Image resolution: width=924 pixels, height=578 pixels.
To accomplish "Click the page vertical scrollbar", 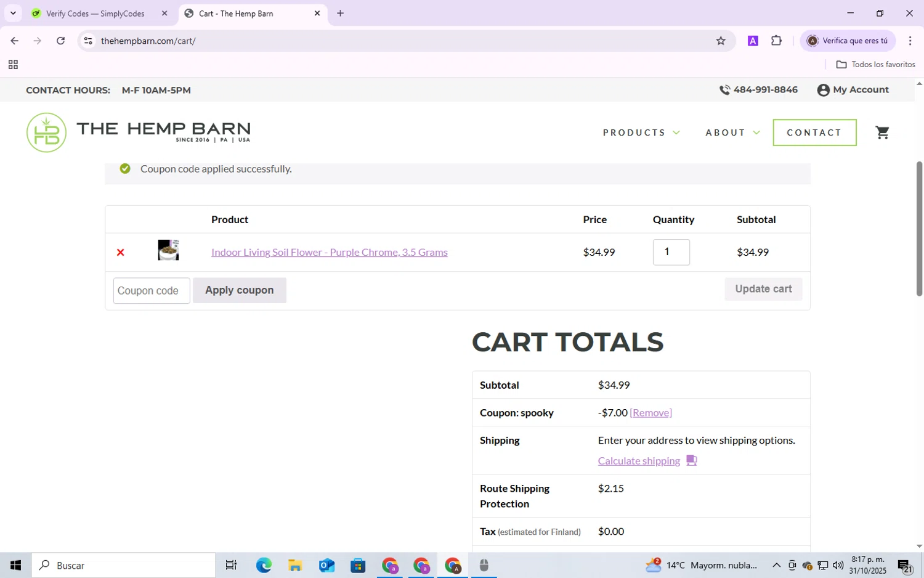I will (919, 229).
